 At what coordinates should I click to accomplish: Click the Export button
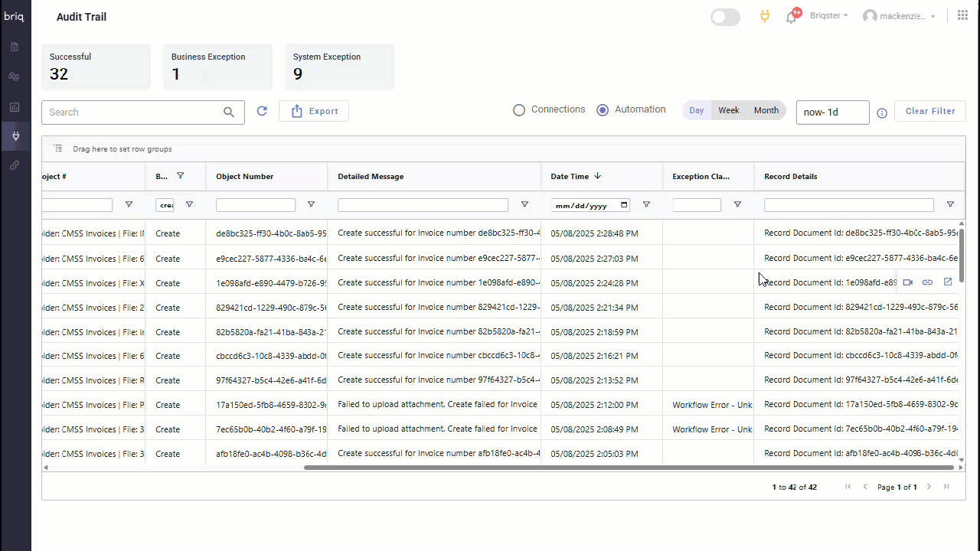[x=314, y=111]
